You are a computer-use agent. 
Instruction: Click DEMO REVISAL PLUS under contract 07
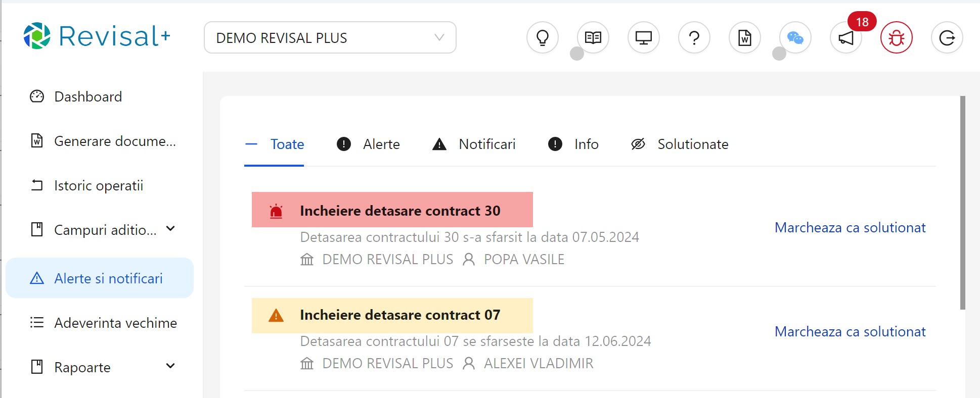point(388,364)
